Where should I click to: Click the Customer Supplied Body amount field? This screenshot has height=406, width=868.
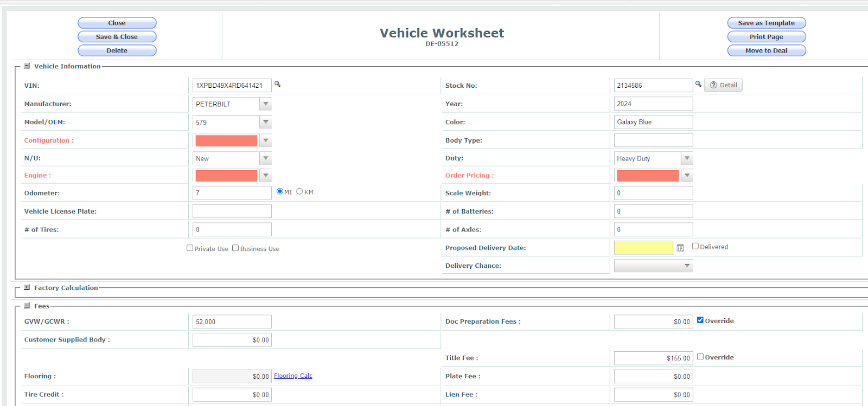tap(232, 340)
